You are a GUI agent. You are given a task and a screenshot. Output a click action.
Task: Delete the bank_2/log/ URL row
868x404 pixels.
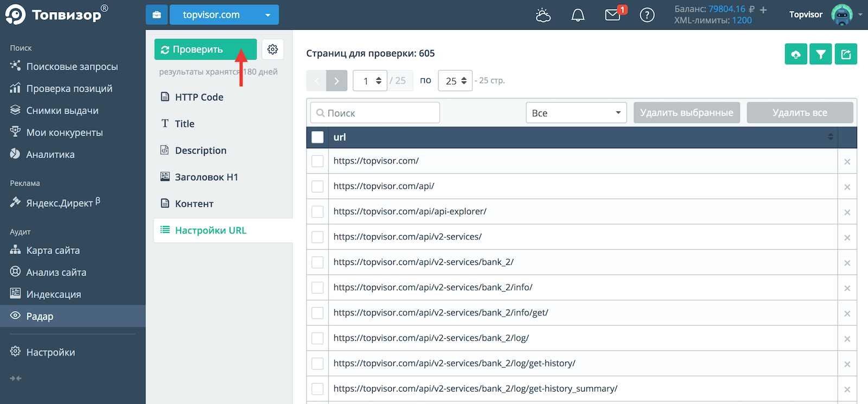pos(847,339)
